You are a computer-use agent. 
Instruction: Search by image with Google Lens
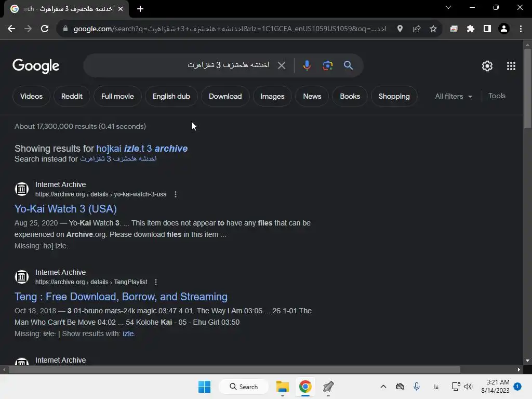coord(327,65)
